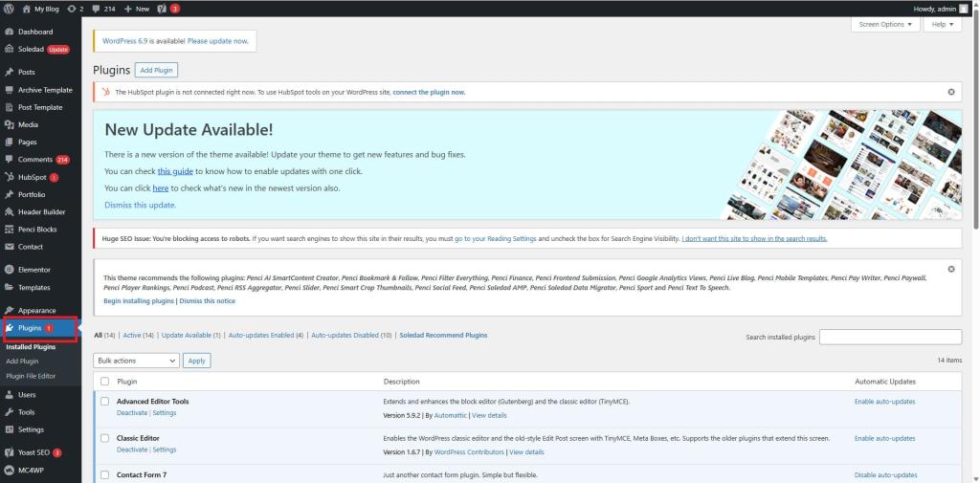Check the Classic Editor checkbox
The height and width of the screenshot is (483, 980).
[105, 438]
